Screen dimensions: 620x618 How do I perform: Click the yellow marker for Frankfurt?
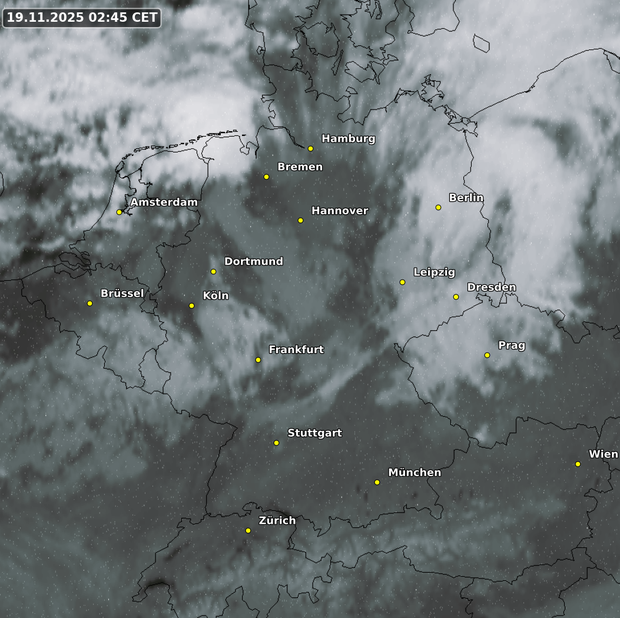click(258, 360)
